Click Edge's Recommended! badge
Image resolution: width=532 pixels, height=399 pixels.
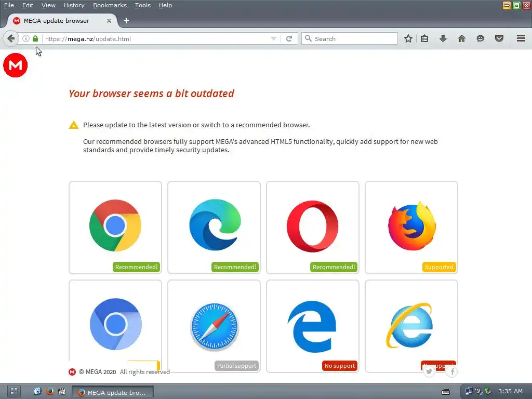click(x=235, y=267)
